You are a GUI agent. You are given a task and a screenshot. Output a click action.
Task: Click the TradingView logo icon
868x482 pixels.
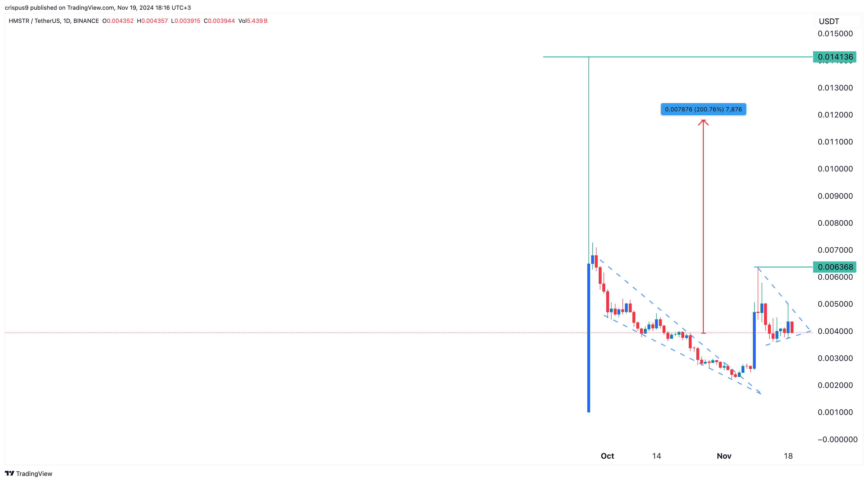point(9,473)
